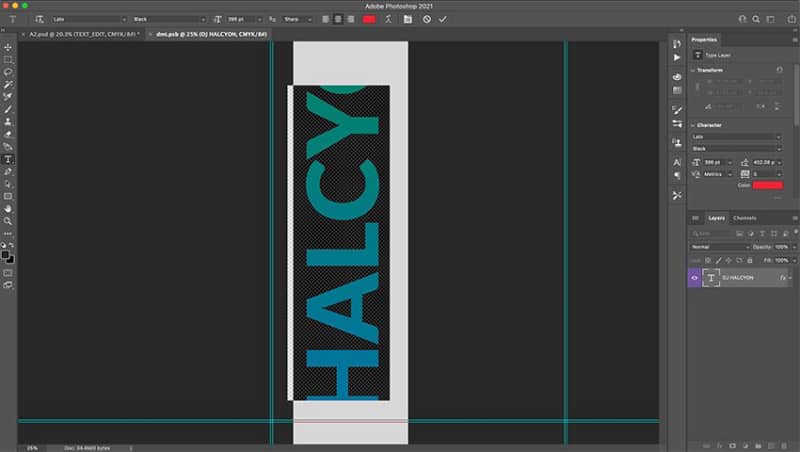Select the DJ HALCYON layer thumbnail
This screenshot has width=800, height=452.
(x=711, y=278)
